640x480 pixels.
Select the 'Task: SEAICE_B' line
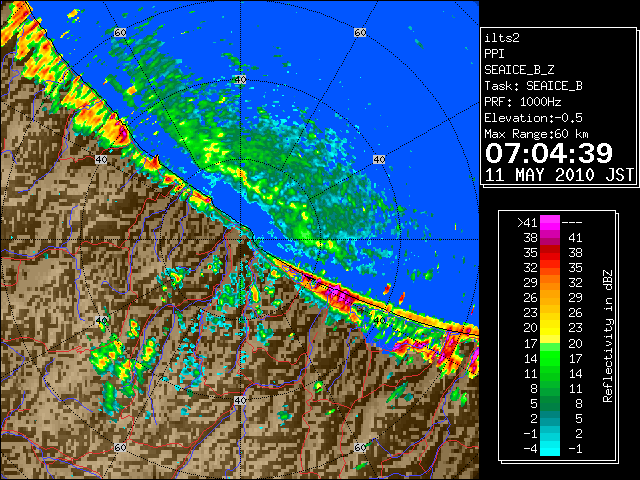pyautogui.click(x=533, y=86)
